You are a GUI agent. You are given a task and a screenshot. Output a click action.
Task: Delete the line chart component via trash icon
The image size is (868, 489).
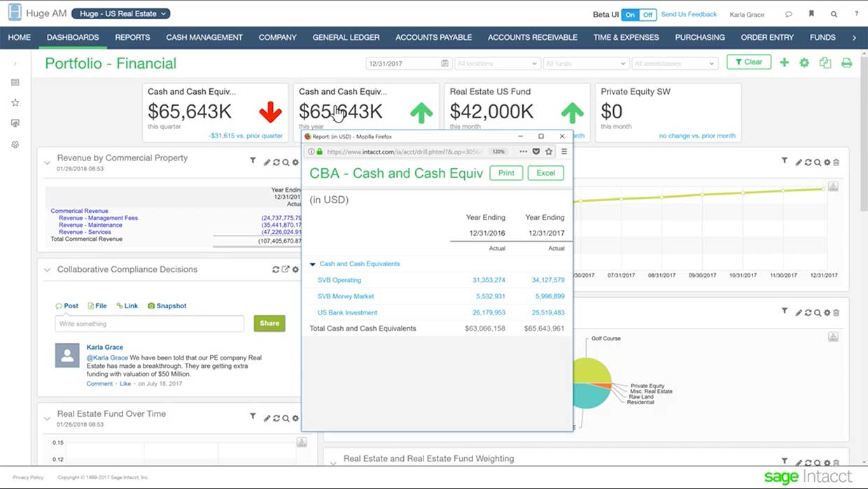[x=836, y=163]
